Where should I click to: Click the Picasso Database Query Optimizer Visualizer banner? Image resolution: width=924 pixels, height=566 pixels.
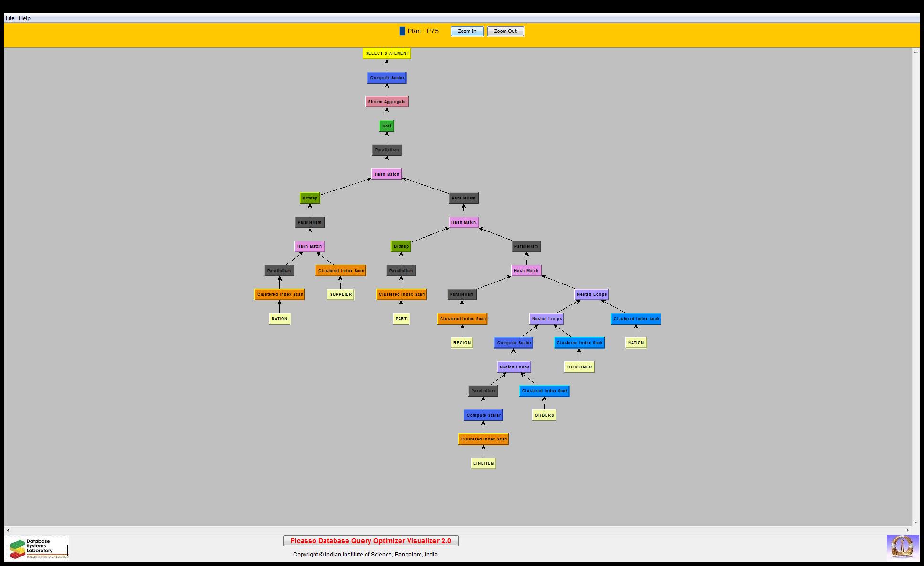[370, 541]
